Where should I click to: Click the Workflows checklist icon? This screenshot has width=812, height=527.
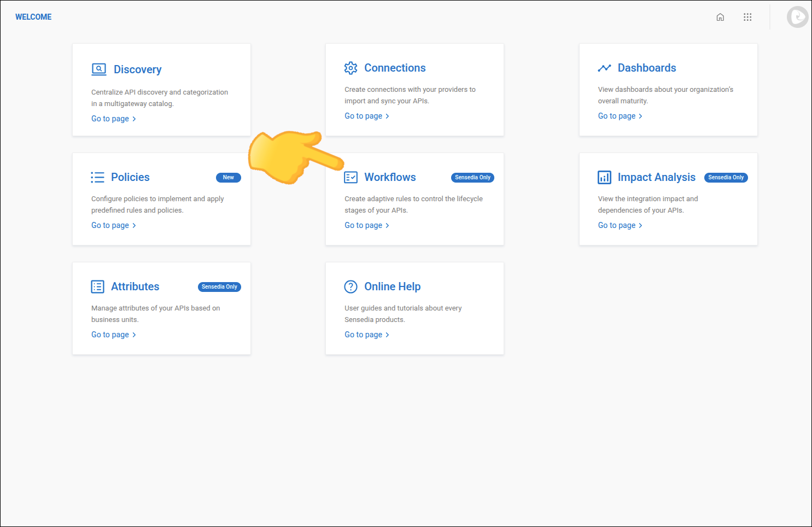pyautogui.click(x=350, y=177)
